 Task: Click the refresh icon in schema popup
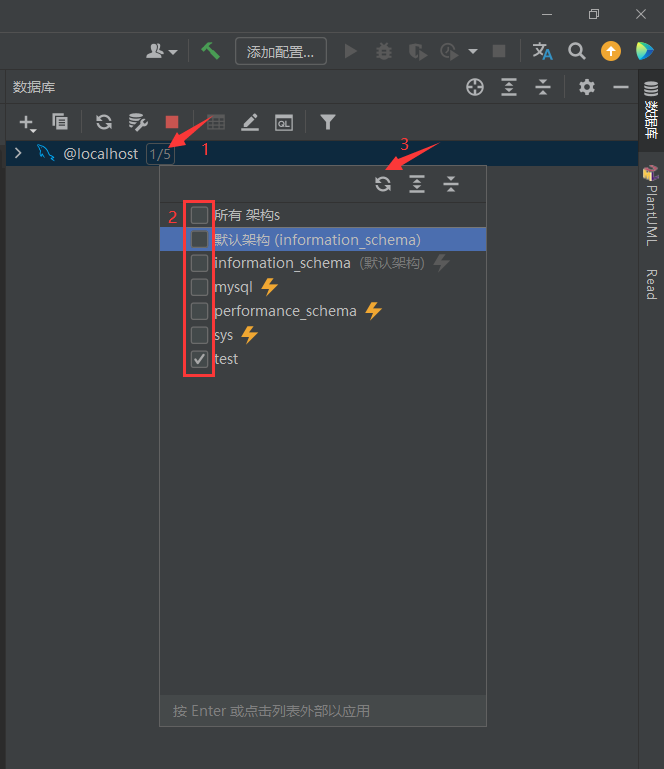pos(383,183)
